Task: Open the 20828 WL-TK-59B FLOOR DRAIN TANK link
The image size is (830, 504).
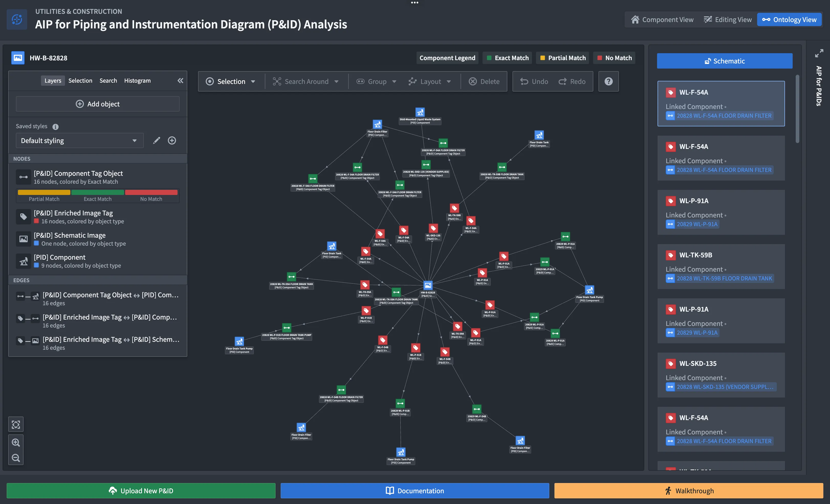Action: (x=724, y=278)
